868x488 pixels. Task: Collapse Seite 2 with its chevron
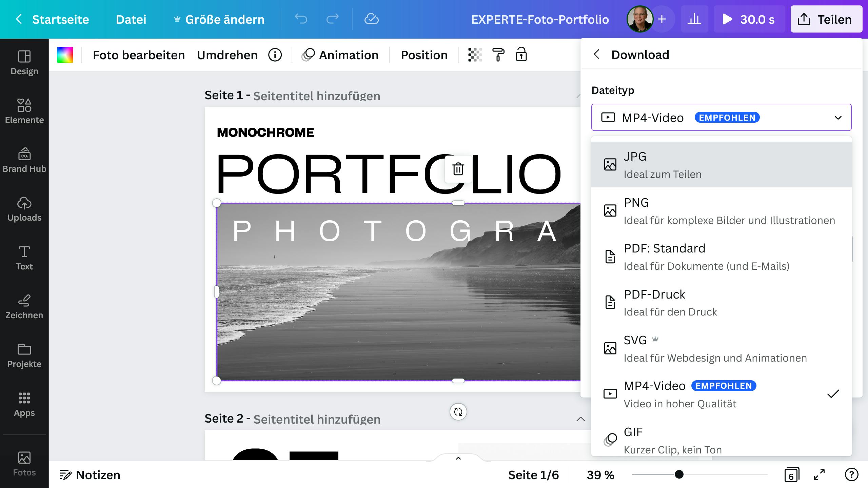point(580,419)
